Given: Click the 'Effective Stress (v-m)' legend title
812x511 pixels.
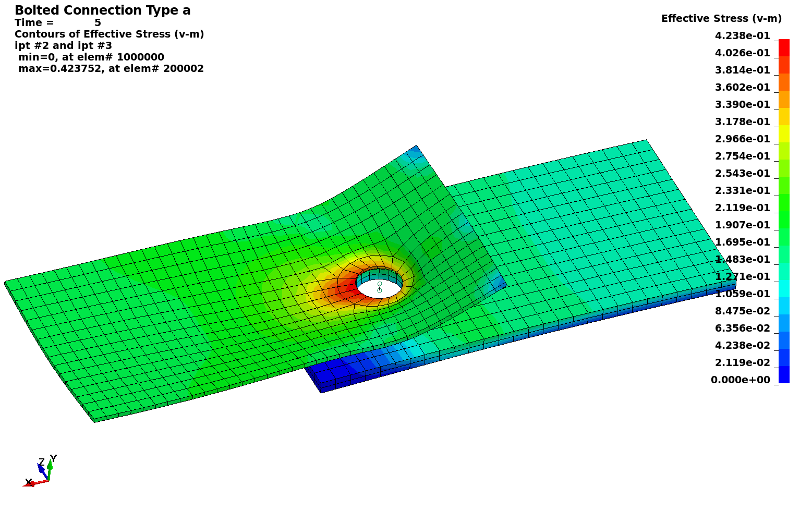Looking at the screenshot, I should tap(721, 19).
